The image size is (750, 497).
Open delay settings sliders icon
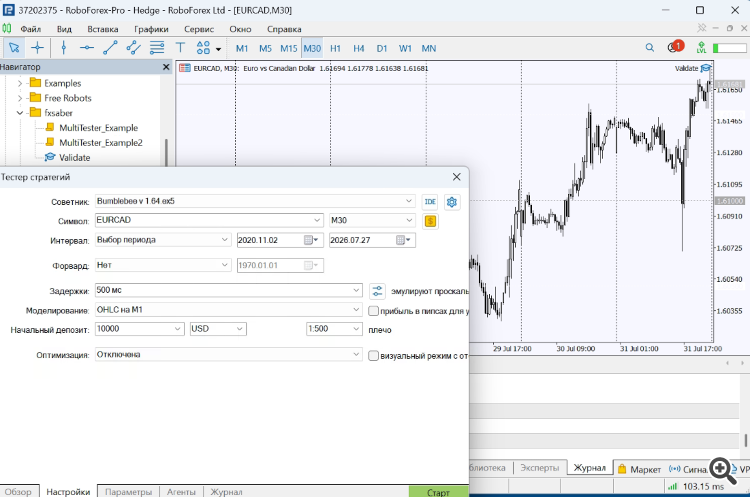377,291
